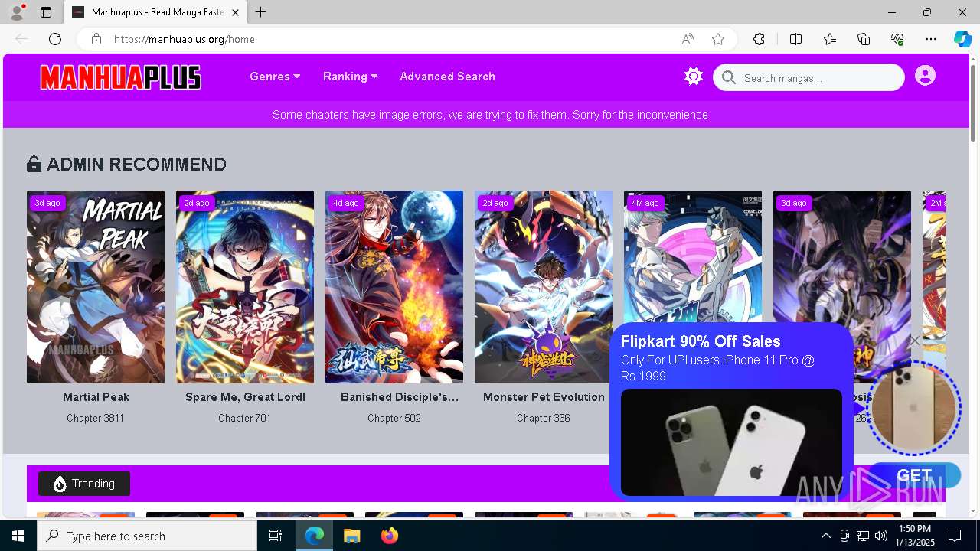Click the search magnifier icon

click(x=729, y=77)
